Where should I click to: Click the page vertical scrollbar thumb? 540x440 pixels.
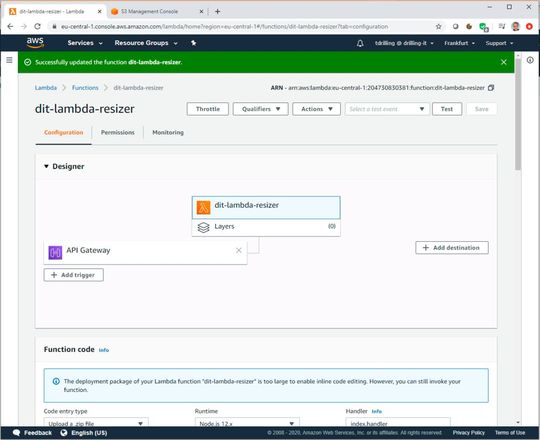(x=518, y=114)
